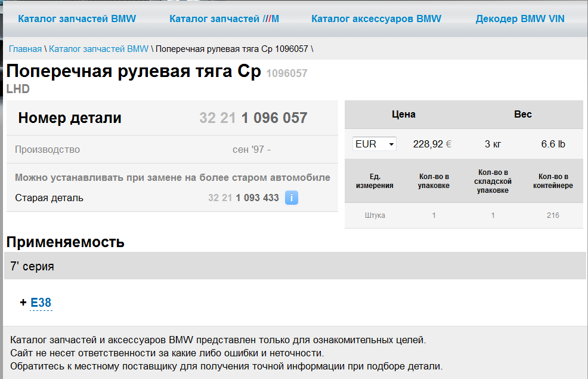This screenshot has width=588, height=379.
Task: Select the price value 228,92 €
Action: pyautogui.click(x=432, y=144)
